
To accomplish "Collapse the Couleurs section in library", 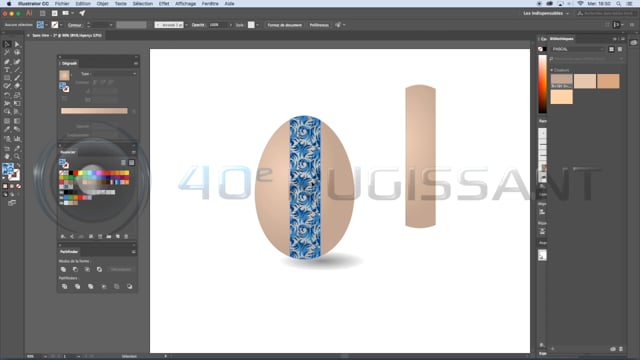I will (x=552, y=70).
